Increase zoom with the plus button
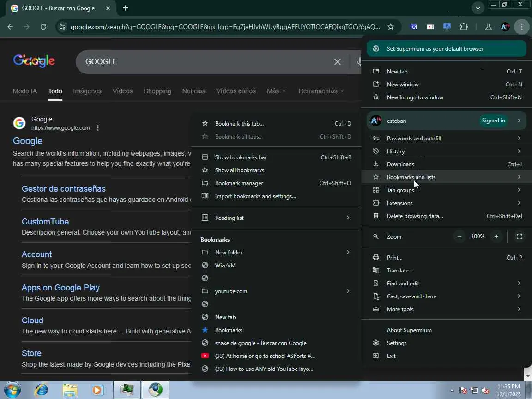Viewport: 532px width, 399px height. [496, 236]
